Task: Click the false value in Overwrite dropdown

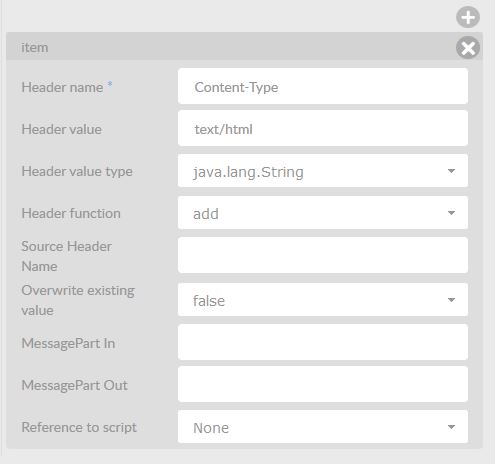Action: (x=209, y=301)
